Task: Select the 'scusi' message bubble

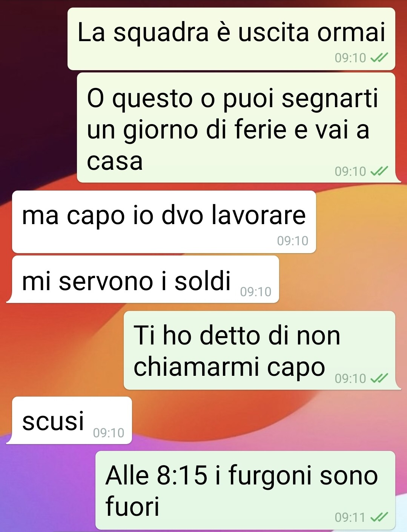Action: tap(72, 420)
